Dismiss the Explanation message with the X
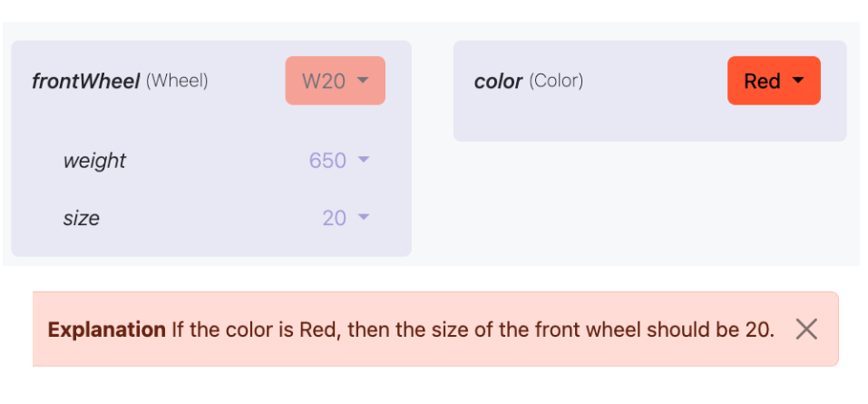The image size is (868, 404). click(x=806, y=330)
